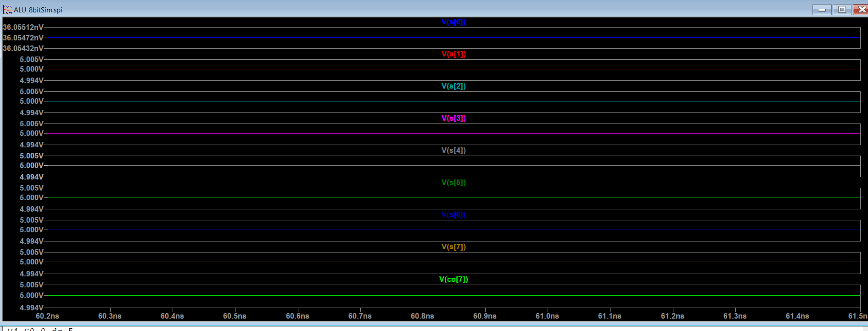Click the red V(s[1]) trace label

coord(454,54)
